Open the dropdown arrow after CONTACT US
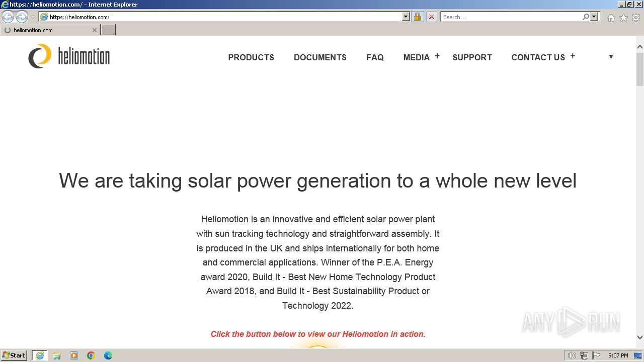Image resolution: width=644 pixels, height=362 pixels. coord(611,57)
